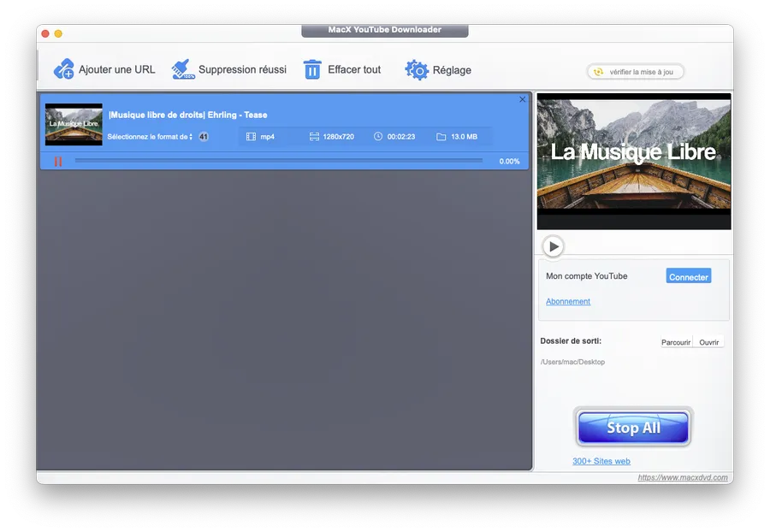Click the update refresh icon in vérifier button

[x=598, y=72]
